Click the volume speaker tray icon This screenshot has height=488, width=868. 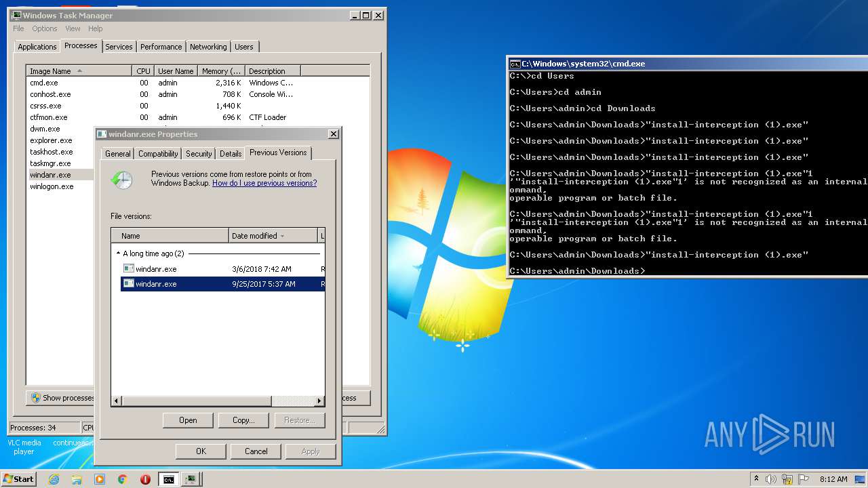(x=771, y=479)
